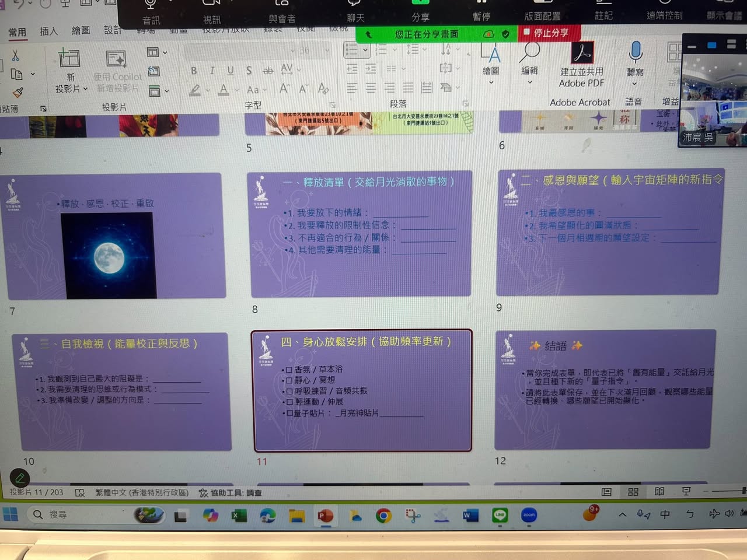
Task: Click the New Slide (新投影片) icon
Action: pos(69,59)
